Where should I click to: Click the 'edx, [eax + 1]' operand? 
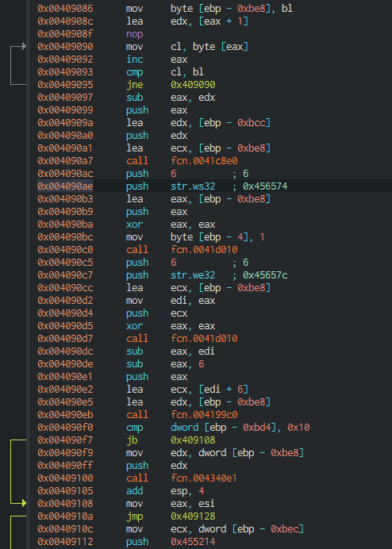[209, 21]
